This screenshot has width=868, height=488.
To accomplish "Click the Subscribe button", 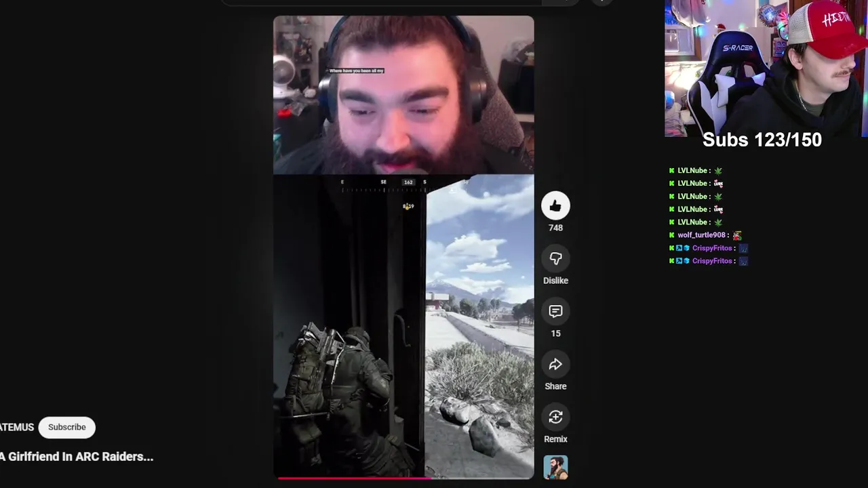I will (x=67, y=427).
